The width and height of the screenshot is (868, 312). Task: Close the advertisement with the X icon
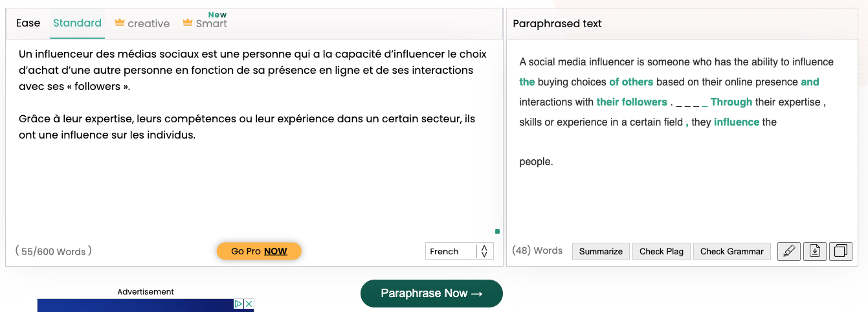coord(249,304)
